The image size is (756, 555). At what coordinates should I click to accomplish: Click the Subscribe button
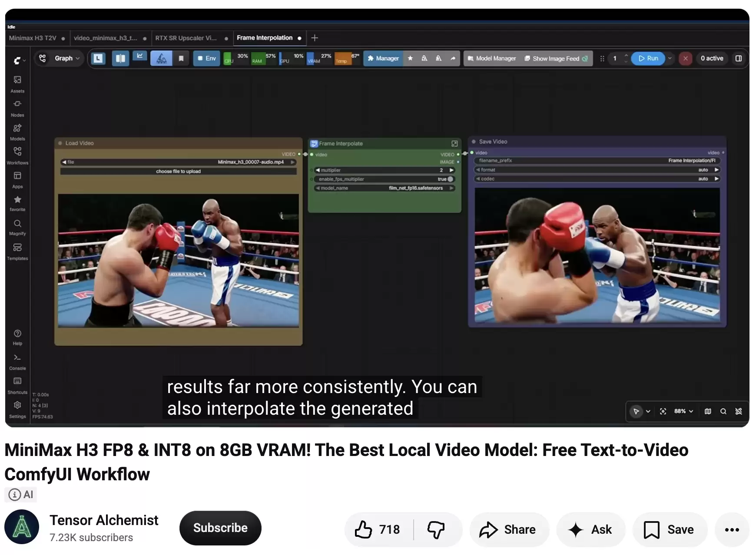(x=220, y=528)
